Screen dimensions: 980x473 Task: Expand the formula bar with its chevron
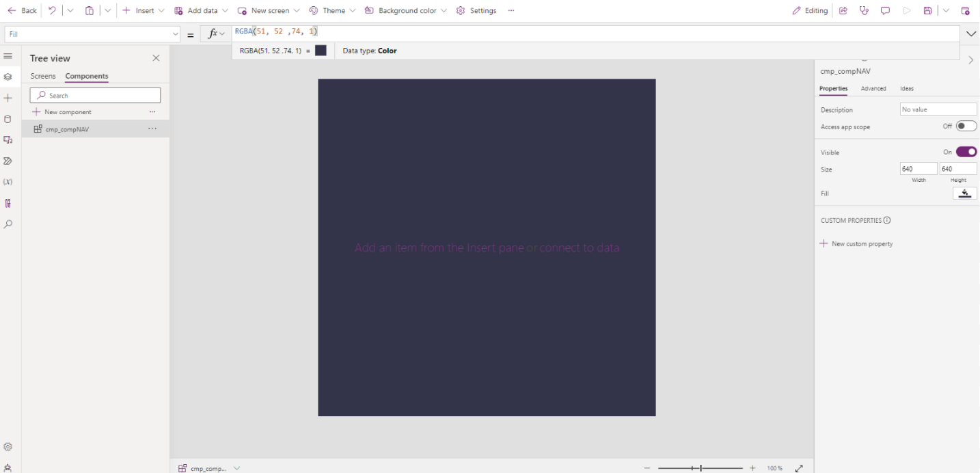[970, 33]
